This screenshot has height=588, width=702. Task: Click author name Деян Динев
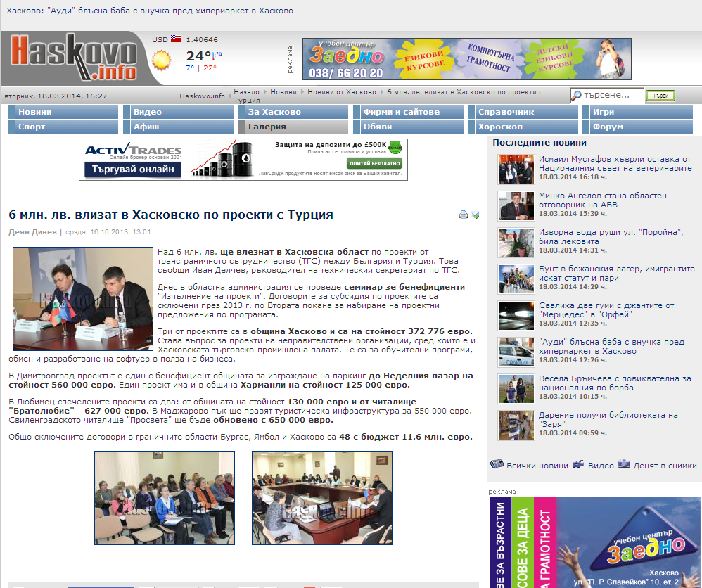(32, 231)
